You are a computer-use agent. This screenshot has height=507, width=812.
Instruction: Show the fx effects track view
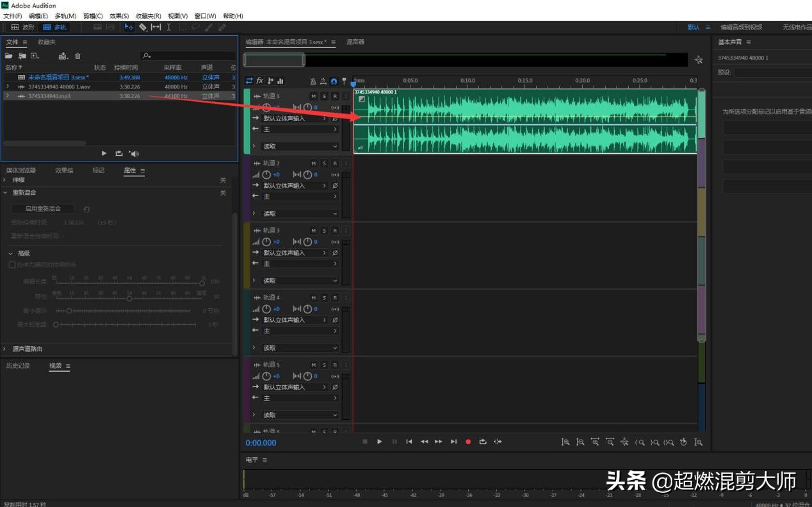[x=259, y=81]
